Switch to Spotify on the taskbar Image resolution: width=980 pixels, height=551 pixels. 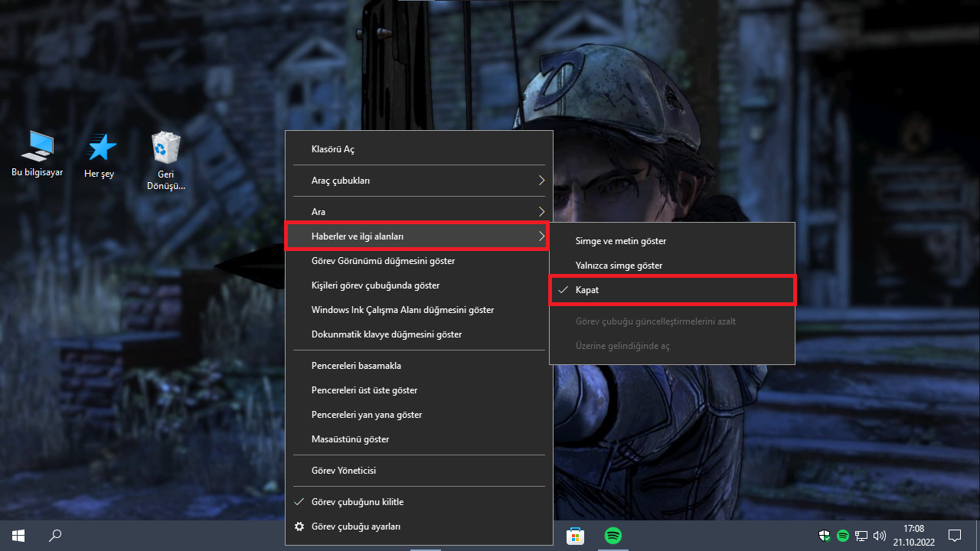tap(613, 536)
